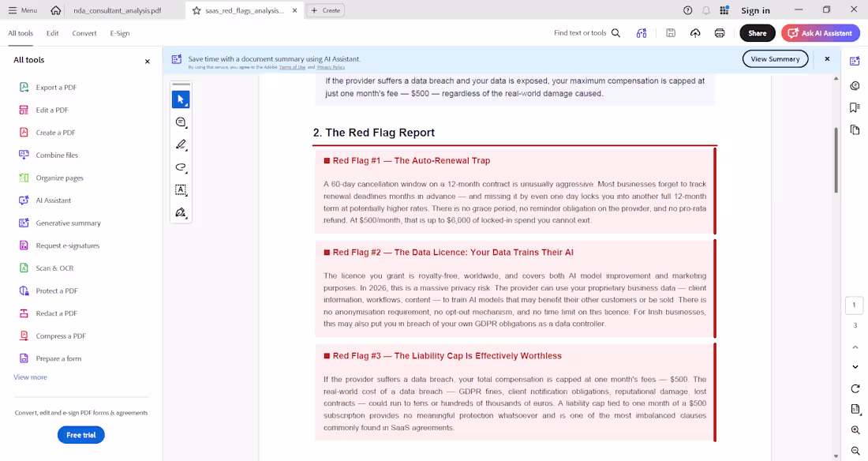Print the document with printer icon
This screenshot has height=461, width=868.
pyautogui.click(x=720, y=33)
